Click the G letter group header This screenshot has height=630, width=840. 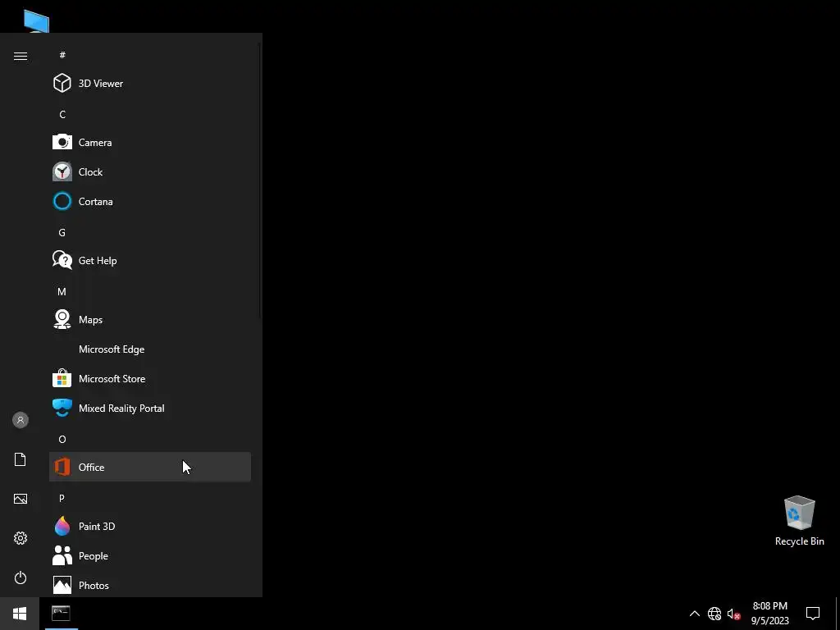tap(62, 232)
